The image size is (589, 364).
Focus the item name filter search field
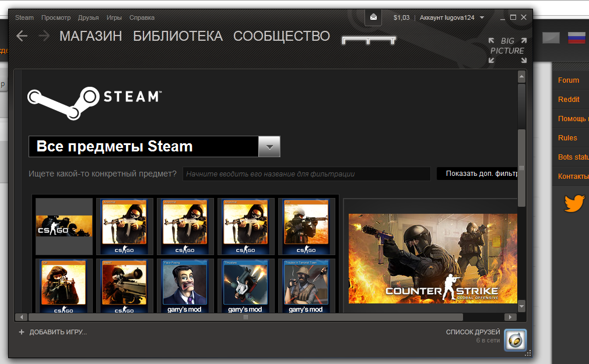click(x=307, y=174)
